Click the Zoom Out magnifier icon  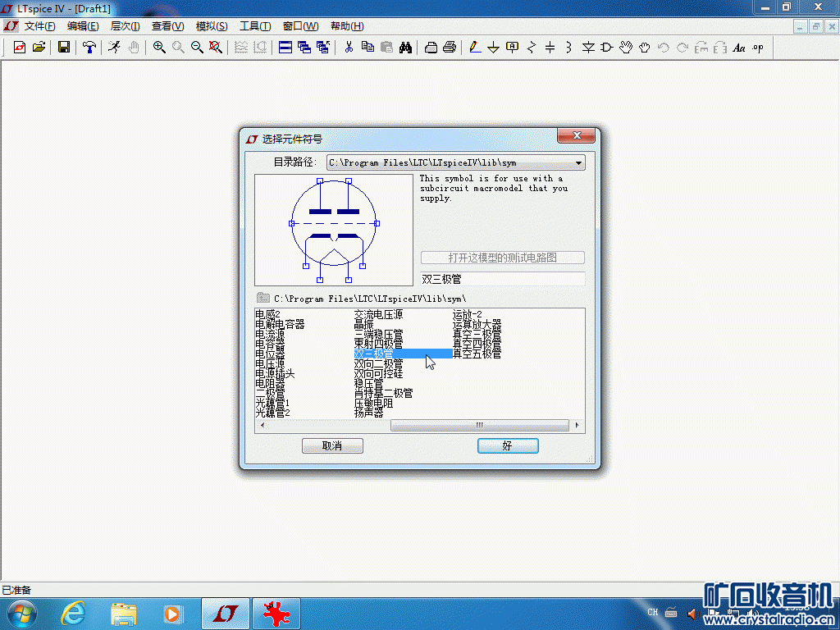coord(197,47)
